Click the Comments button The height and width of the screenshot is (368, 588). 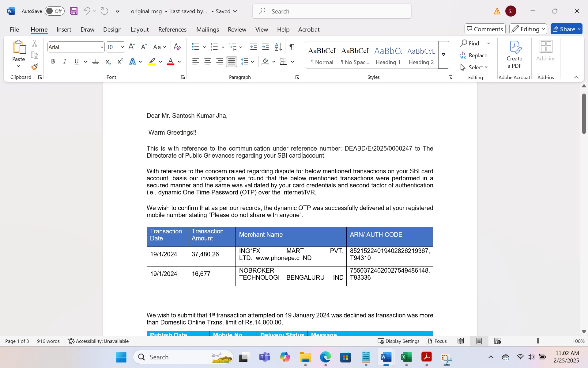click(485, 29)
